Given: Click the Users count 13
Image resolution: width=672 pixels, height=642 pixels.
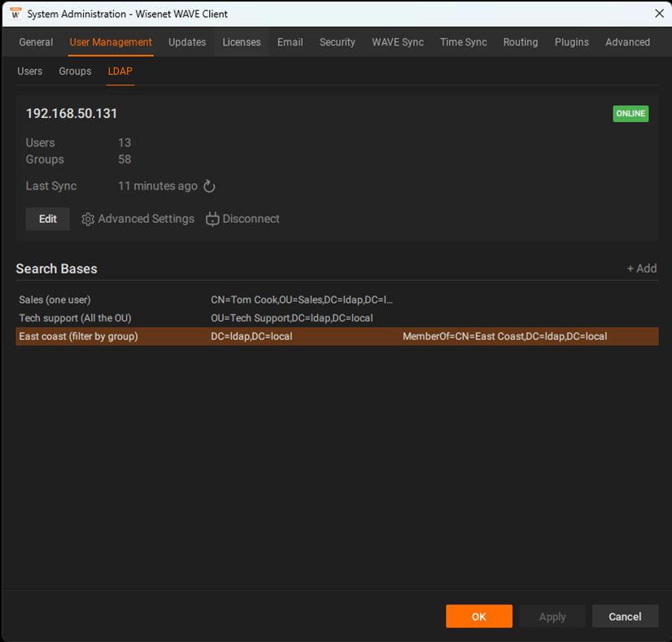Looking at the screenshot, I should (x=124, y=142).
